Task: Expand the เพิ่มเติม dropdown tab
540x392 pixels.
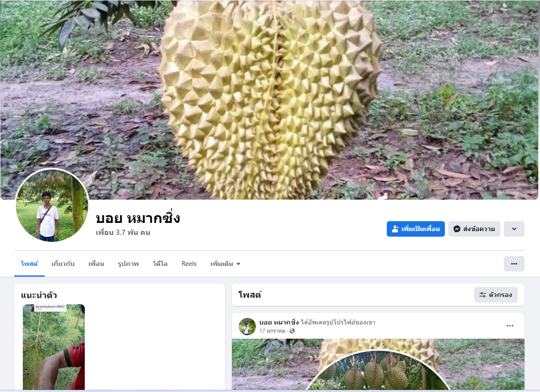Action: coord(225,264)
